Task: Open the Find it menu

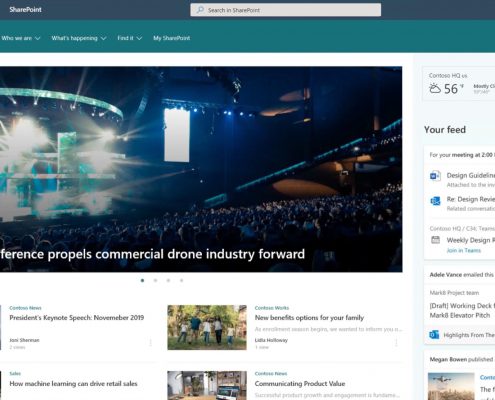Action: point(125,38)
